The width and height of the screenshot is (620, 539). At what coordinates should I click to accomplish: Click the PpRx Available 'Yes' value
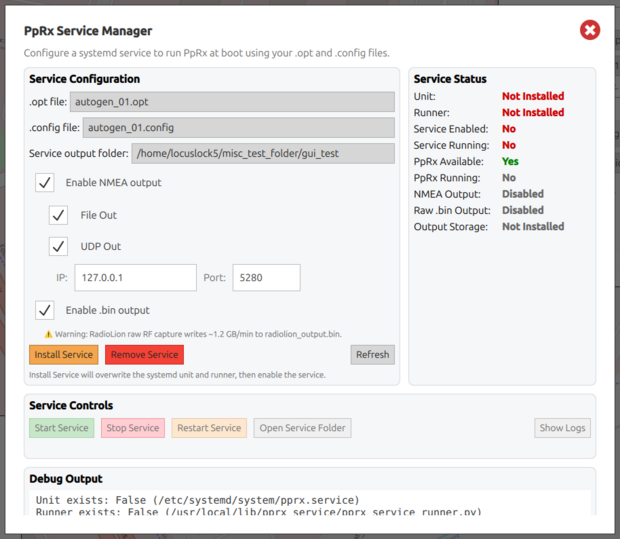pos(510,161)
